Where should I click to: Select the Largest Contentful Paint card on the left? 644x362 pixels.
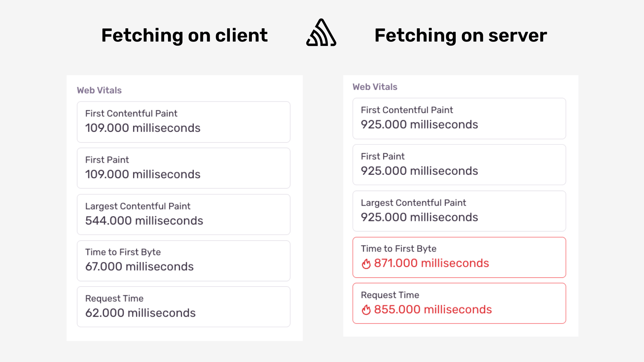tap(183, 214)
